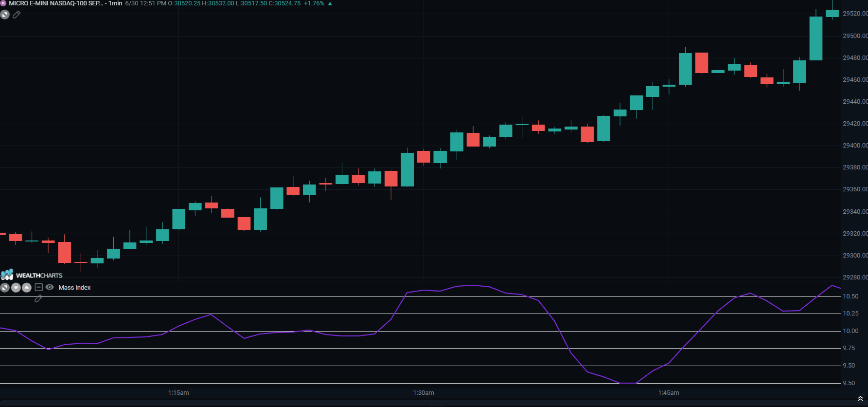Click the green up-arrow change indicator in header
The image size is (868, 407).
(x=330, y=3)
